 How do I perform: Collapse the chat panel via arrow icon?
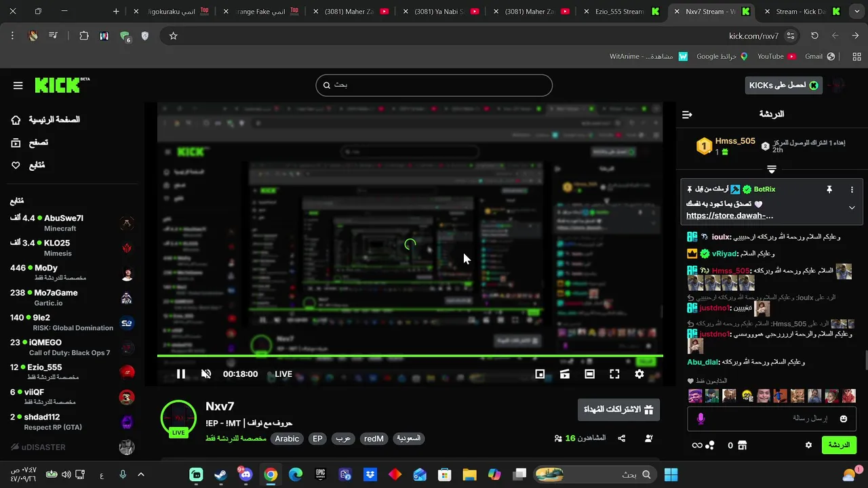[687, 115]
